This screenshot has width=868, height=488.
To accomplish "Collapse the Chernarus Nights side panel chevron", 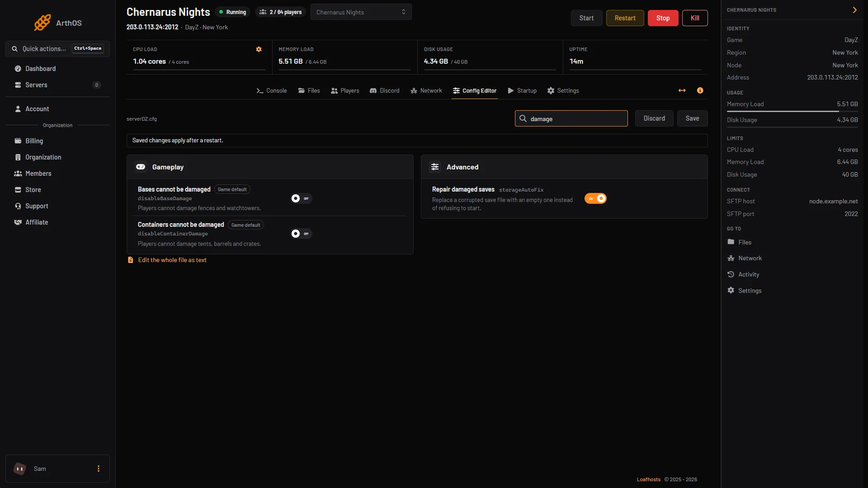I will (854, 10).
